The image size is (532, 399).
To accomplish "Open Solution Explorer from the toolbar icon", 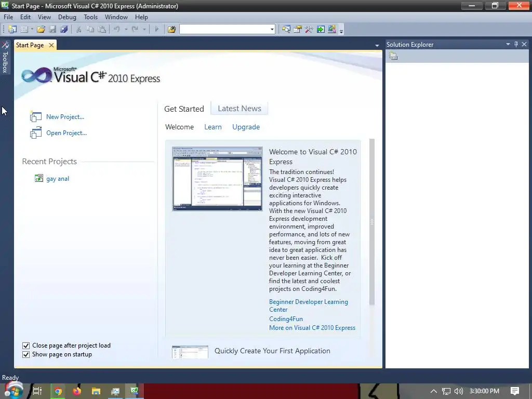I will [x=286, y=30].
